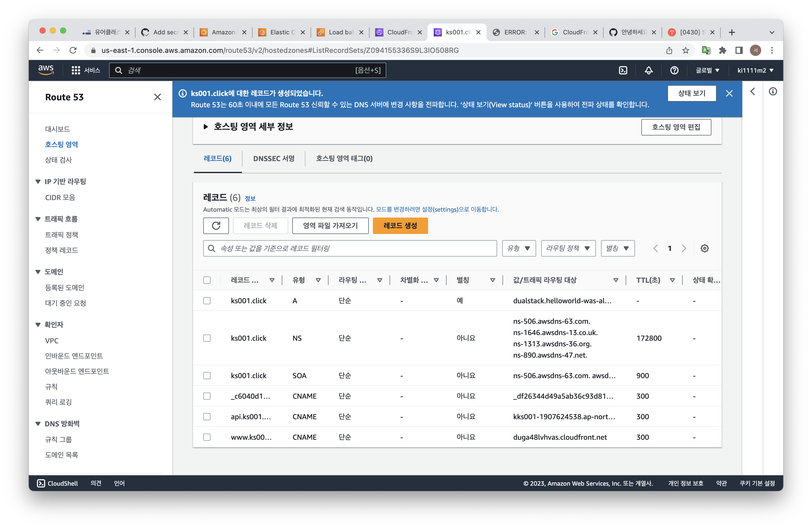Screen dimensions: 812x529
Task: Close the Route 53 side navigation
Action: (157, 97)
